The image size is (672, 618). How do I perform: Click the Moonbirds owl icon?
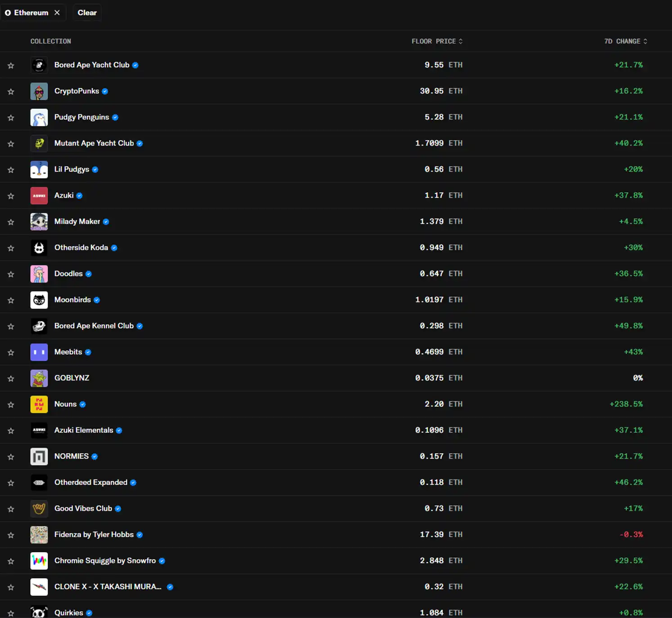[39, 300]
